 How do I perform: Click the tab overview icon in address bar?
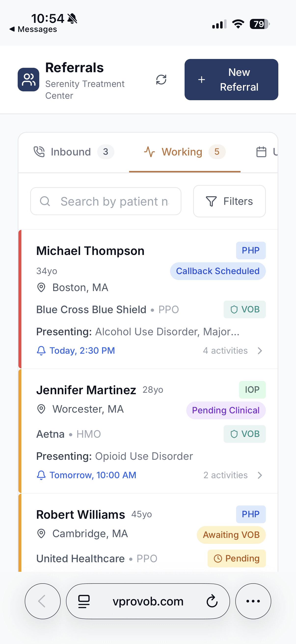click(84, 601)
